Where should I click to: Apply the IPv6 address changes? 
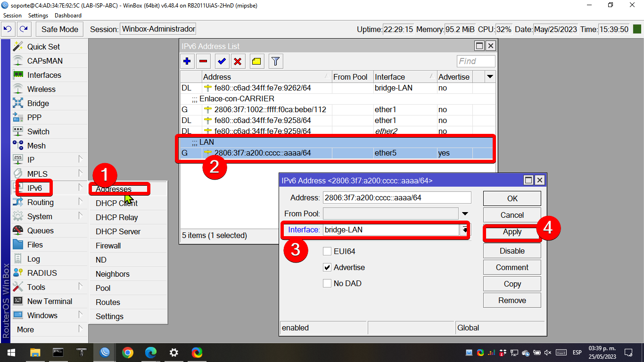512,231
